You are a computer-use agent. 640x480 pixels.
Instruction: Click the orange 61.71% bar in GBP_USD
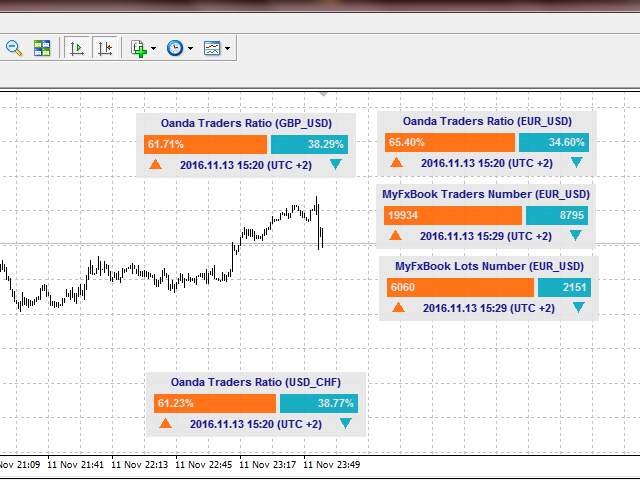pos(205,144)
